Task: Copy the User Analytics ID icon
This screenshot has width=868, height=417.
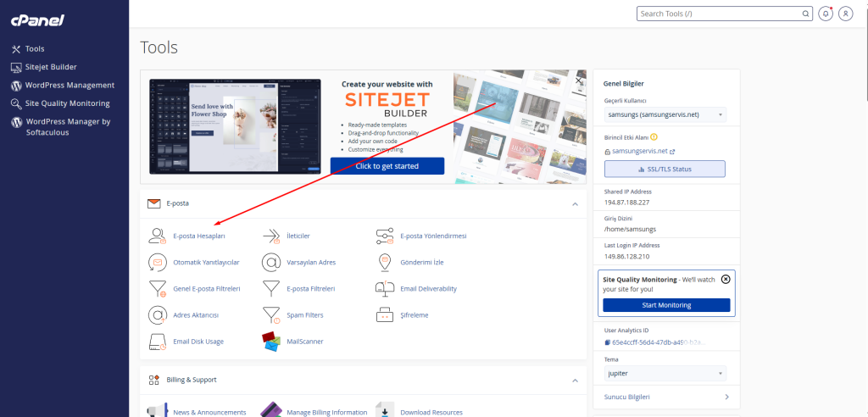Action: click(x=607, y=342)
